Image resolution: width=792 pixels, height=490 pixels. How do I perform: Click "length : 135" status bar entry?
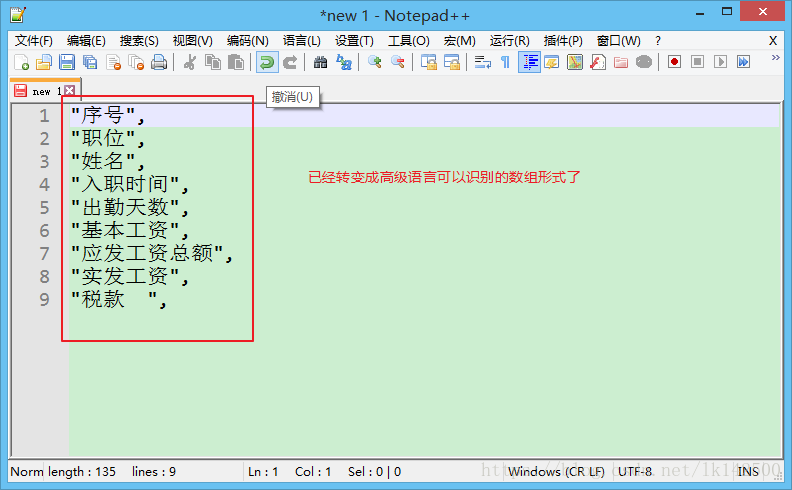[82, 471]
